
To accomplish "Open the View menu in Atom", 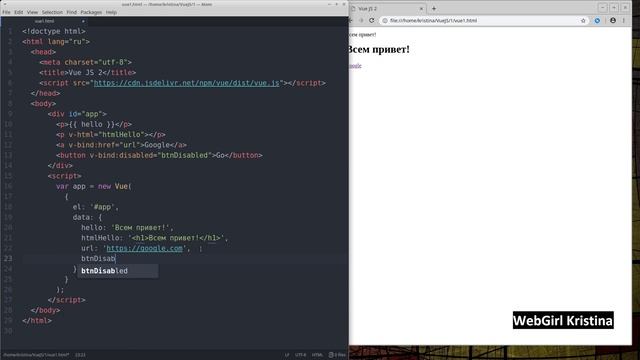I will tap(32, 12).
